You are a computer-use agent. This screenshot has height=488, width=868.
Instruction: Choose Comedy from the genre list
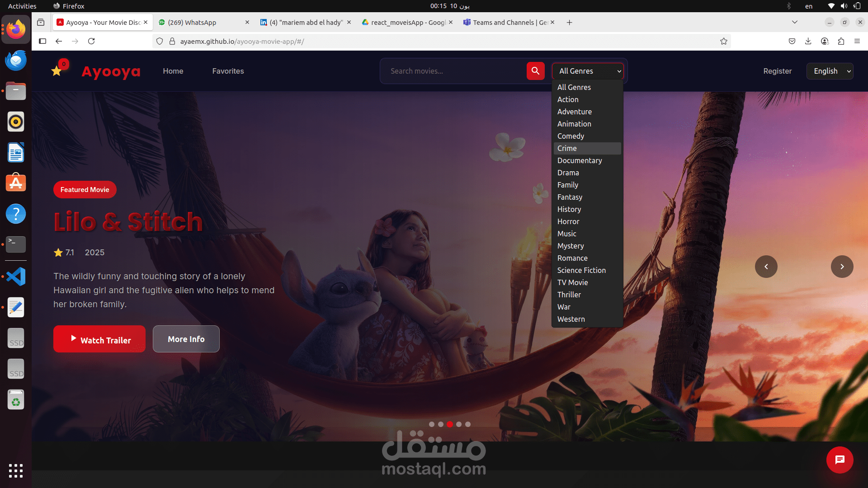(x=587, y=136)
